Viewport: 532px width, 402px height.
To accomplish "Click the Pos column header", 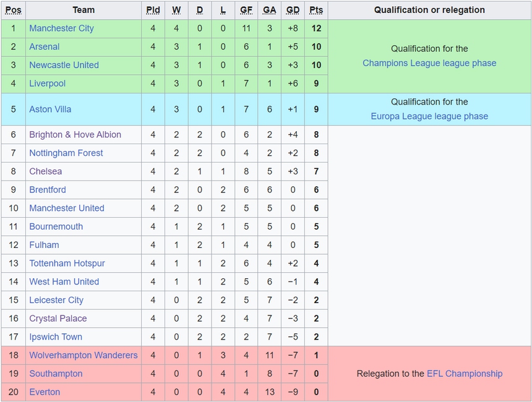I will (x=13, y=10).
